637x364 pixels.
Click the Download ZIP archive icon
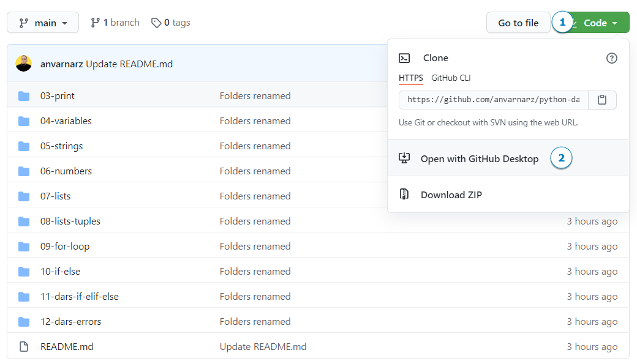404,195
